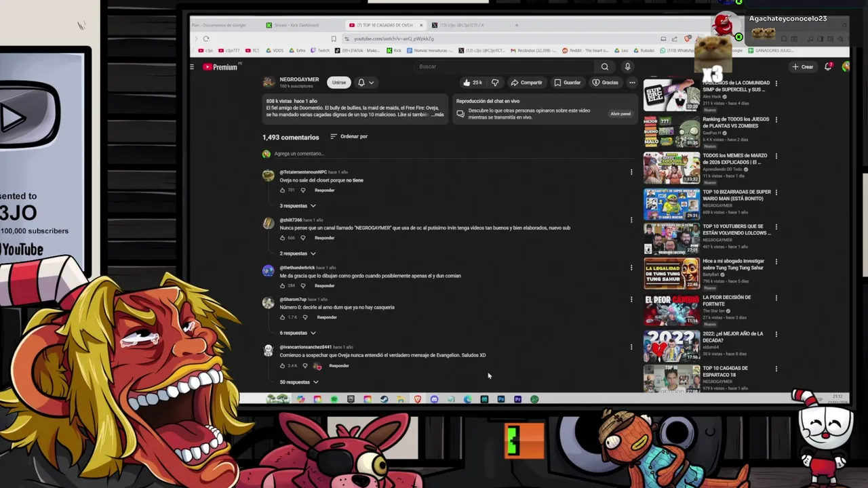Focus the Buscar search field
Screen dimensions: 868x488
pyautogui.click(x=505, y=66)
